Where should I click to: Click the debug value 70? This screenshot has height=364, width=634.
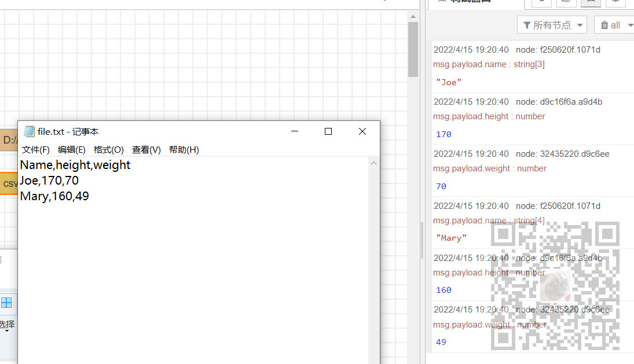[441, 187]
